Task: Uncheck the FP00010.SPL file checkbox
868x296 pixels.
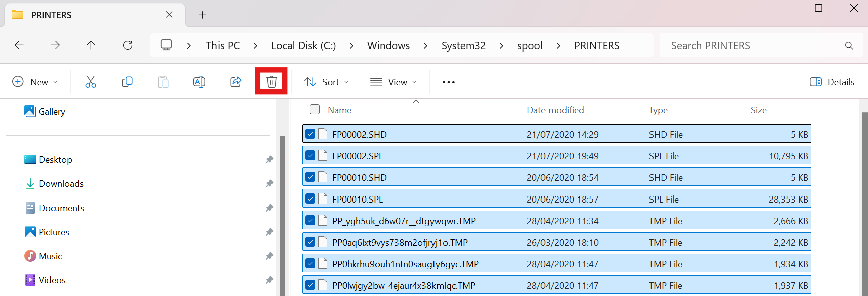Action: pyautogui.click(x=310, y=199)
